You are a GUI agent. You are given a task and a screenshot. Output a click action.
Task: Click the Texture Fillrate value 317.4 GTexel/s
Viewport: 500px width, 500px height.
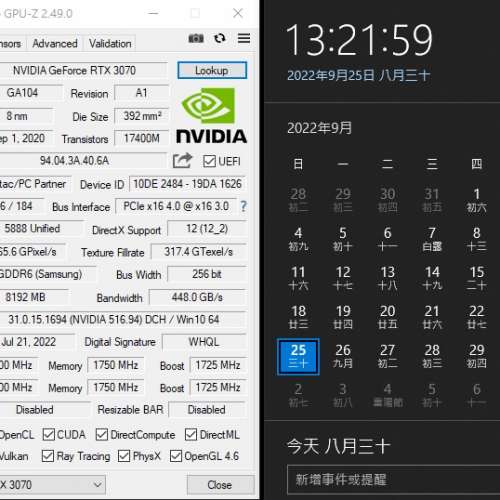199,252
